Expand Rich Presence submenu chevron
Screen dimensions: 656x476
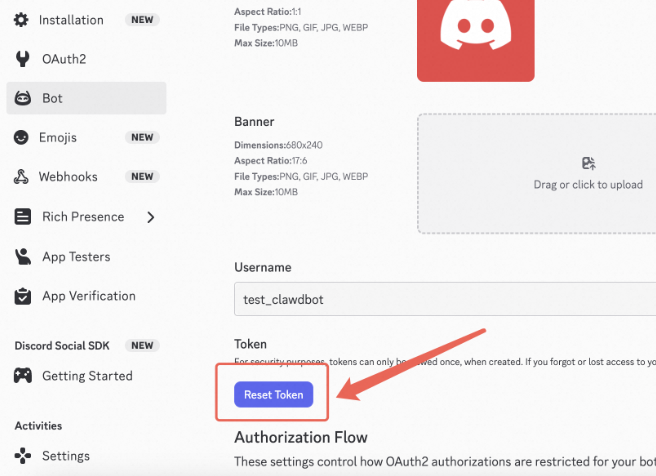click(151, 217)
